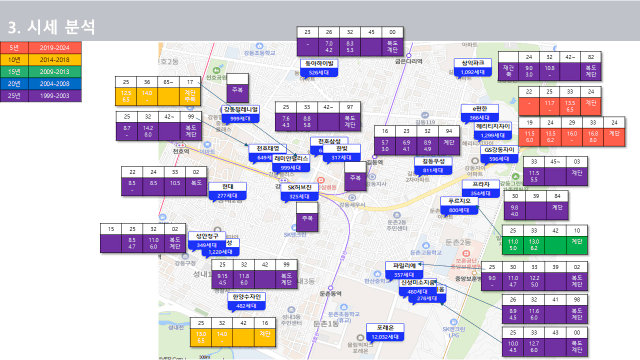Screen dimensions: 640x360
Task: Click the 둔촌동역 station circle marker
Action: click(x=331, y=288)
